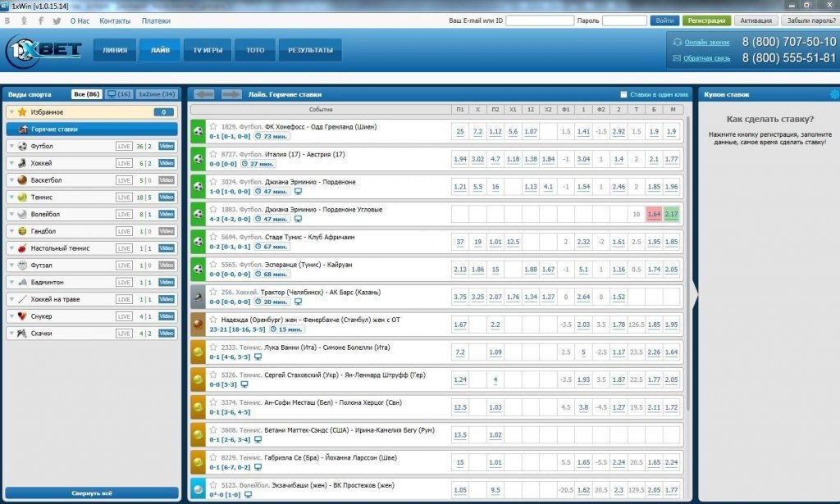Expand the Бадминтон category arrow
840x504 pixels.
click(11, 283)
